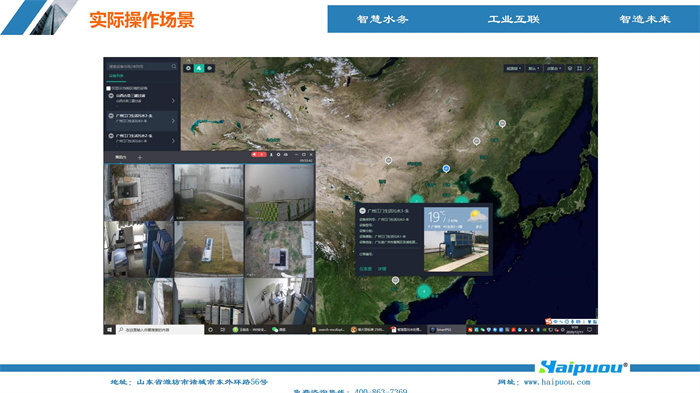This screenshot has width=700, height=393.
Task: Toggle the map fullscreen expand icon
Action: [x=589, y=68]
